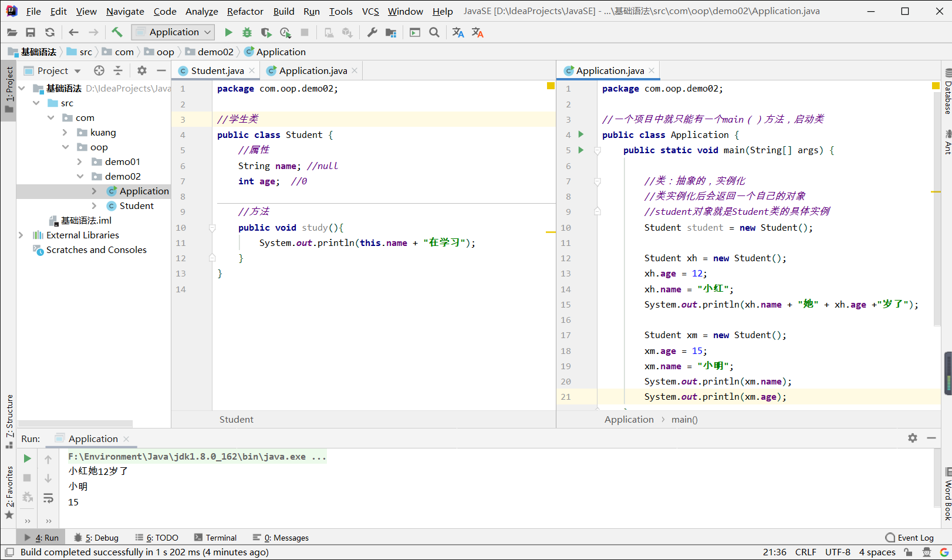
Task: Open Project Structure icon in toolbar
Action: (391, 32)
